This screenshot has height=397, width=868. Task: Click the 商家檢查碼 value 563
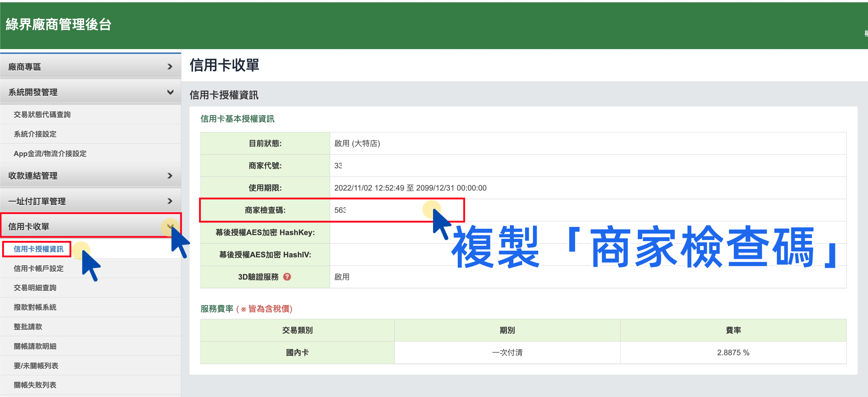(x=340, y=210)
